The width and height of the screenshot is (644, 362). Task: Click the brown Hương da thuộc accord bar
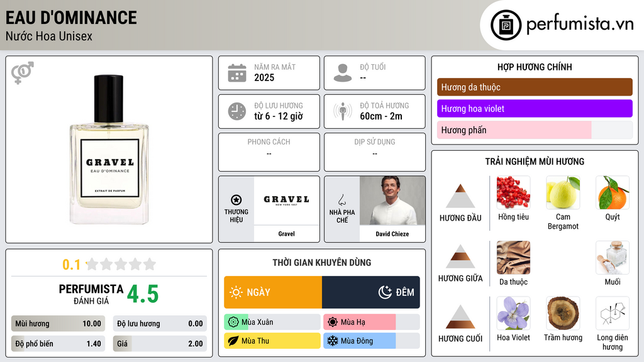point(535,87)
